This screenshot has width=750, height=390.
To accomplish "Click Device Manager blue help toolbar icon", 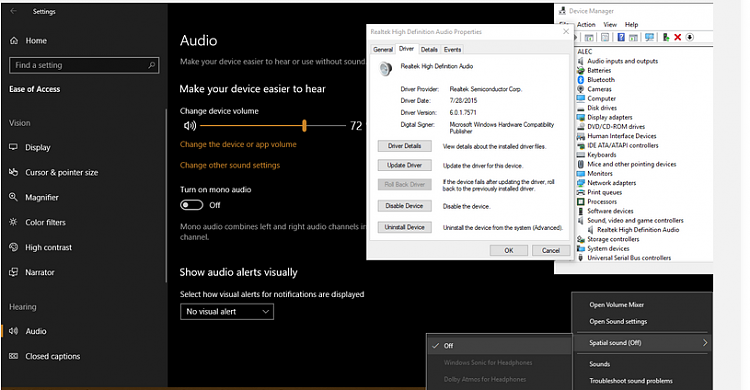I will pyautogui.click(x=621, y=37).
